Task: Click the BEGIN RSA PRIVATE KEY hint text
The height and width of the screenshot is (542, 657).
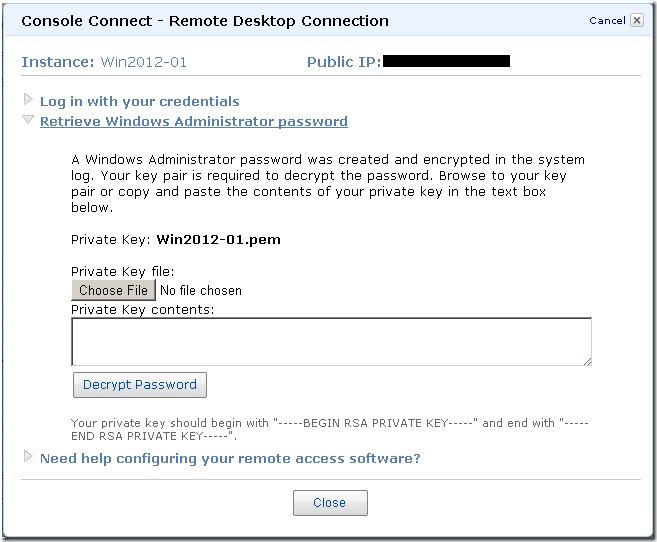Action: click(330, 429)
